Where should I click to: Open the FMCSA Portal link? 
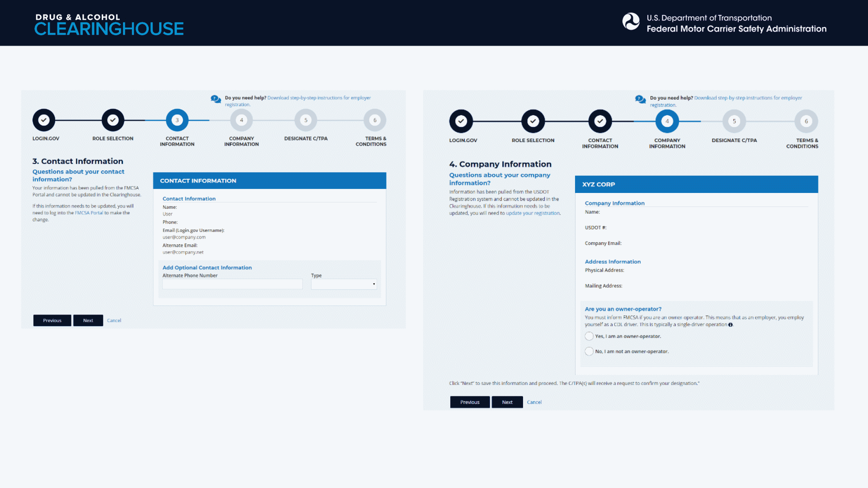(89, 213)
